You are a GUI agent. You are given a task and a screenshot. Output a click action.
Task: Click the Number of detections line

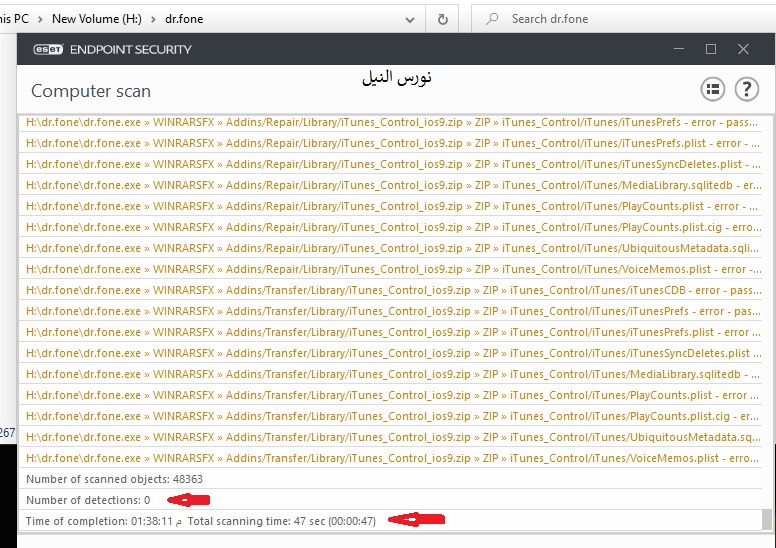pyautogui.click(x=88, y=500)
